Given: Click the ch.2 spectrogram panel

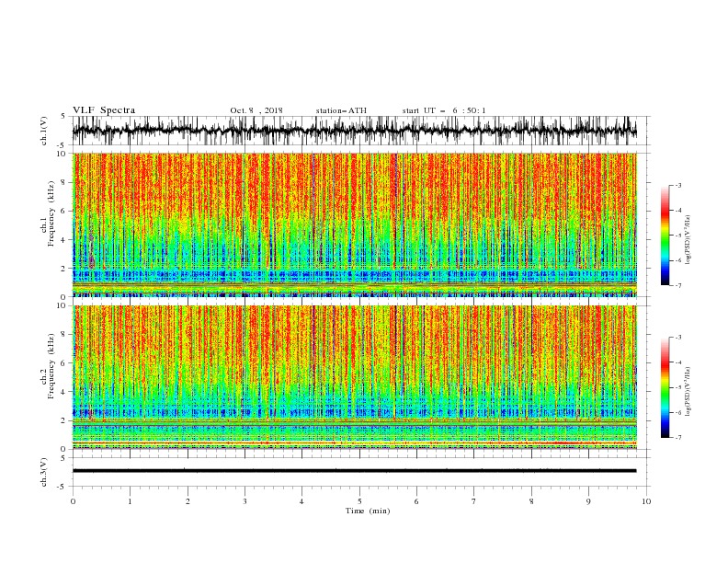Looking at the screenshot, I should (355, 377).
